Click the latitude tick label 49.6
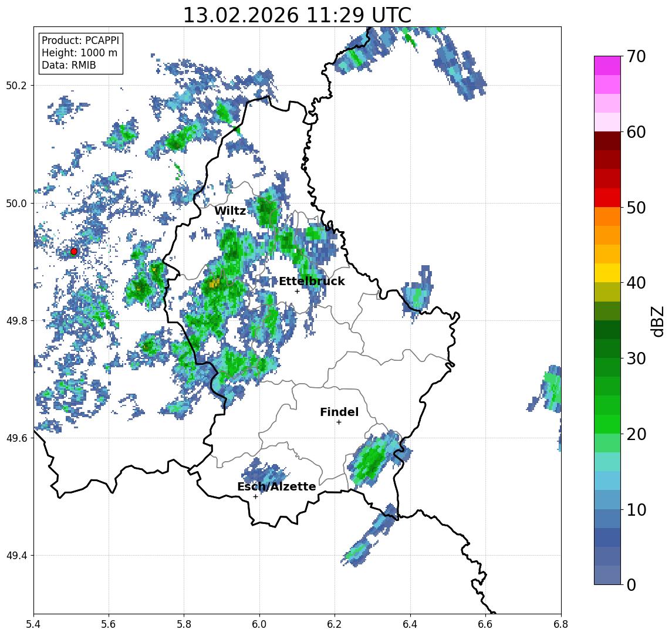Screen dimensions: 672x636 pyautogui.click(x=16, y=438)
